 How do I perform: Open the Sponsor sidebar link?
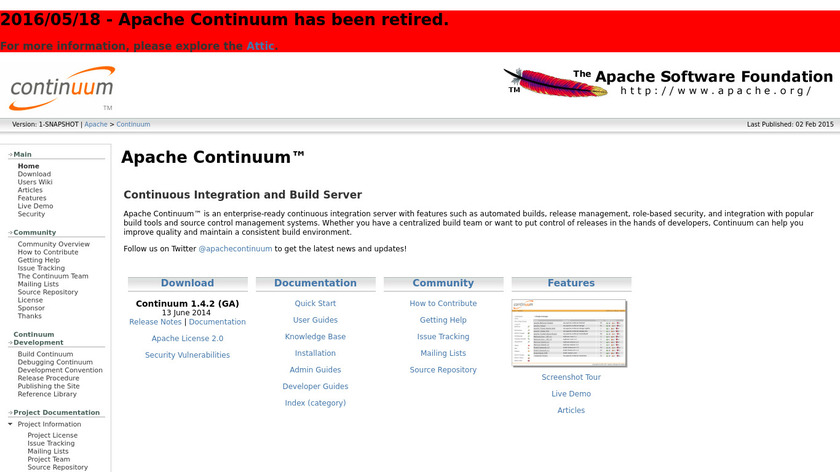[x=31, y=309]
